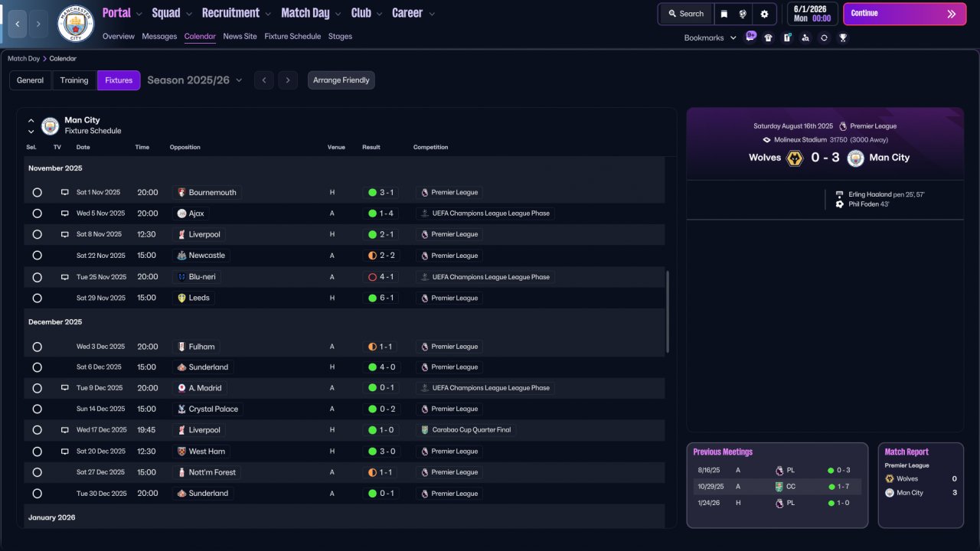980x551 pixels.
Task: Switch to the General calendar view
Action: (31, 80)
